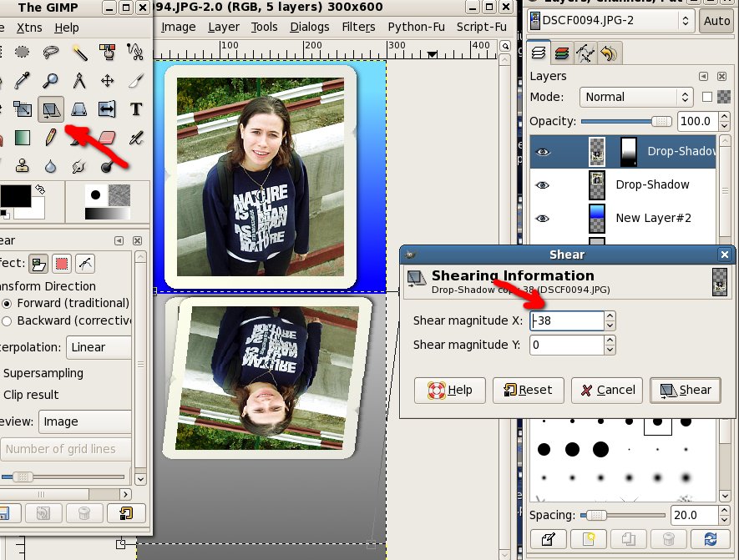Switch to the Paths tab

[x=585, y=53]
